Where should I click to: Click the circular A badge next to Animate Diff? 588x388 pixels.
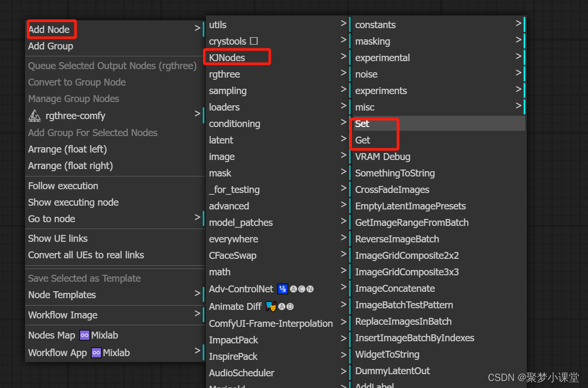click(282, 306)
